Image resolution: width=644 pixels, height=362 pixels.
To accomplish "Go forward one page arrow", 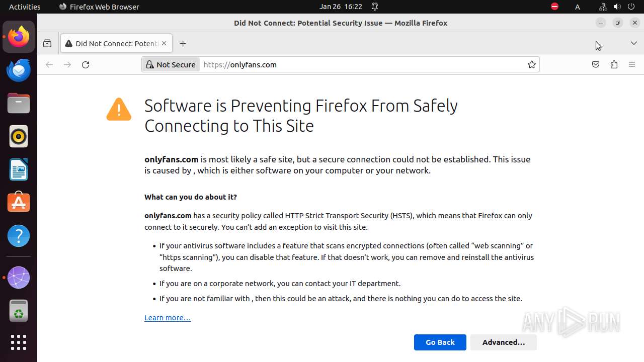I will click(67, 64).
